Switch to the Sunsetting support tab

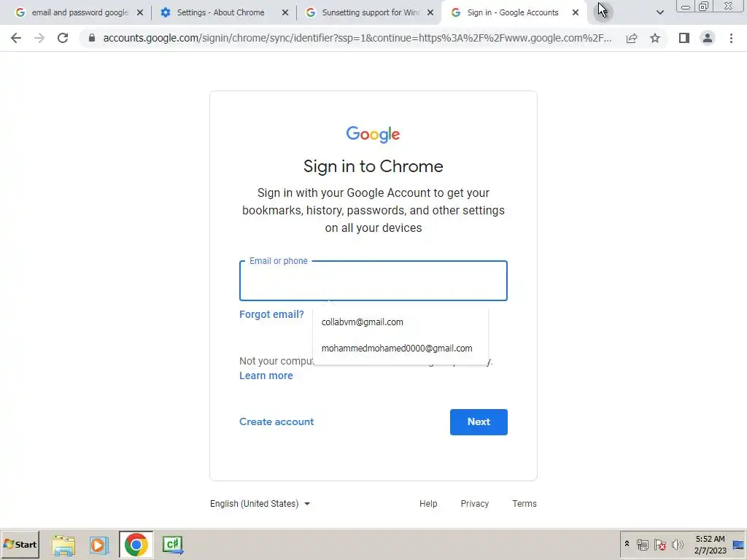pyautogui.click(x=369, y=12)
